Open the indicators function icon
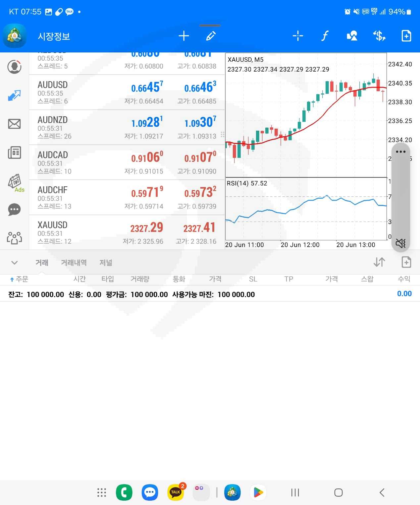Screen dimensions: 420x505 tap(325, 36)
